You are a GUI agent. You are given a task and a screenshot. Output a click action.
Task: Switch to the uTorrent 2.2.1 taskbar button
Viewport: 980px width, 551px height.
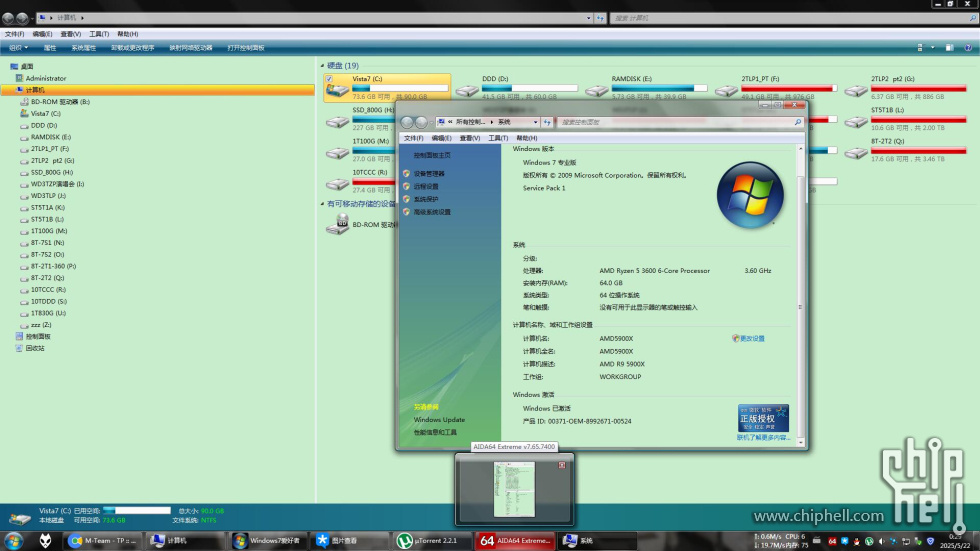point(432,541)
